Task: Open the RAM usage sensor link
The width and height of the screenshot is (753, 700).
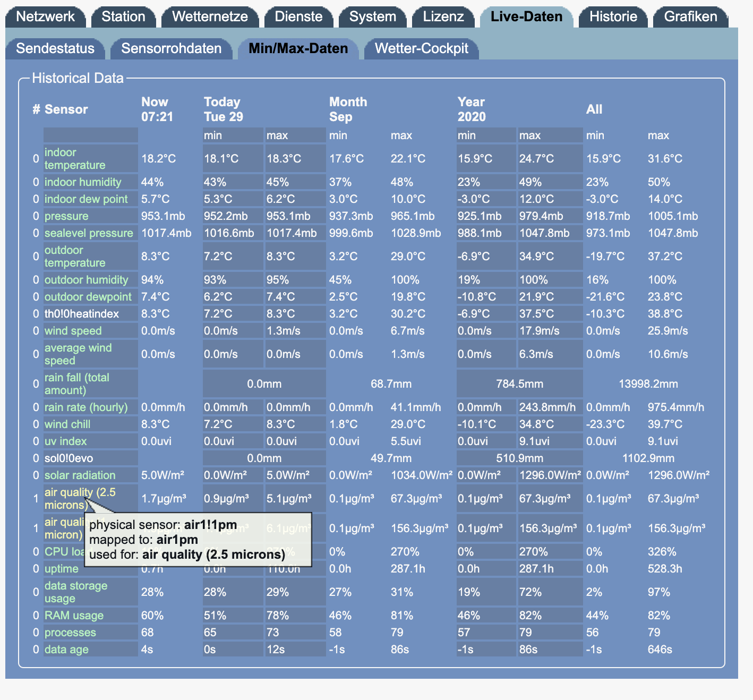Action: [x=74, y=616]
